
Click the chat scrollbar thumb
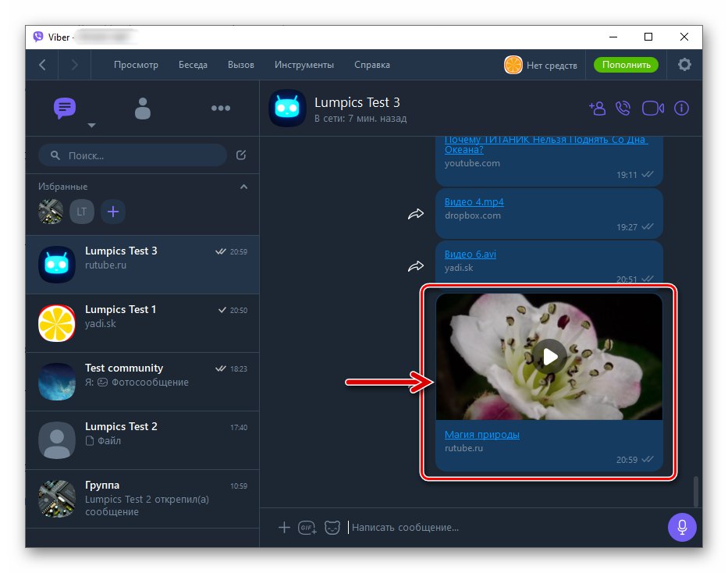click(x=695, y=491)
